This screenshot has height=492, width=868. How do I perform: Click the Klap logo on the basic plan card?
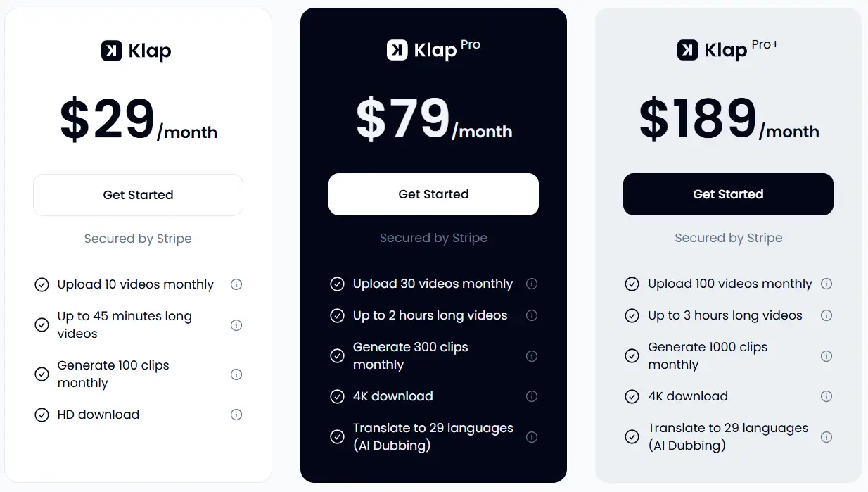point(136,50)
